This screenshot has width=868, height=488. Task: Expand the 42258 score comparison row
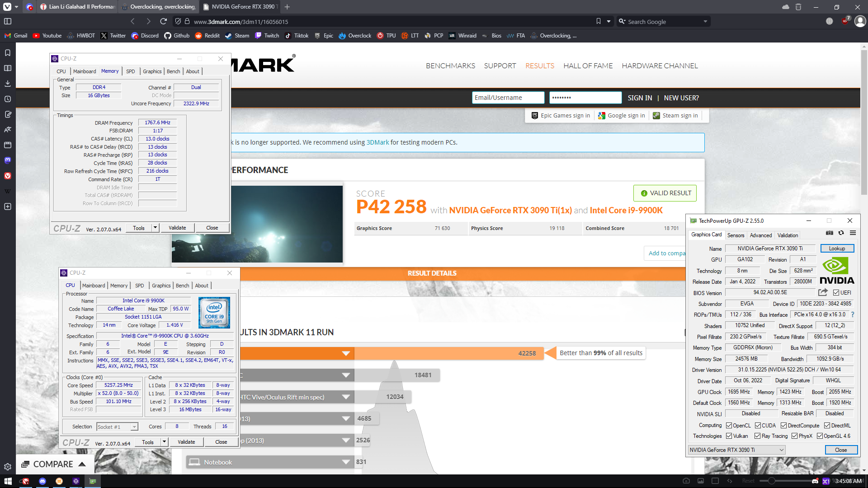346,353
